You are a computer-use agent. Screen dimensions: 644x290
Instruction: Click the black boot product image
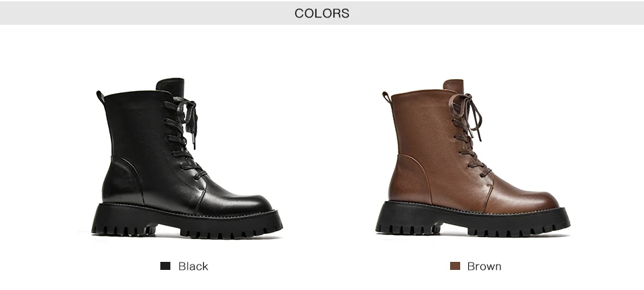click(x=187, y=158)
